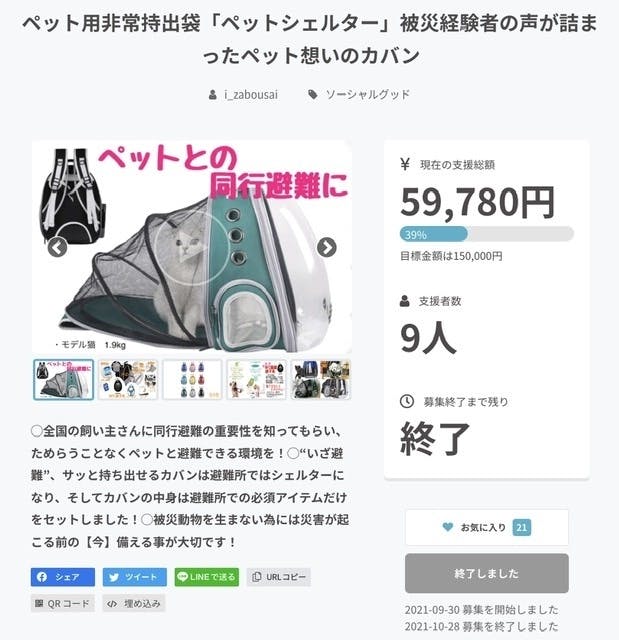
Task: Click the favorites count badge 21
Action: coord(521,527)
